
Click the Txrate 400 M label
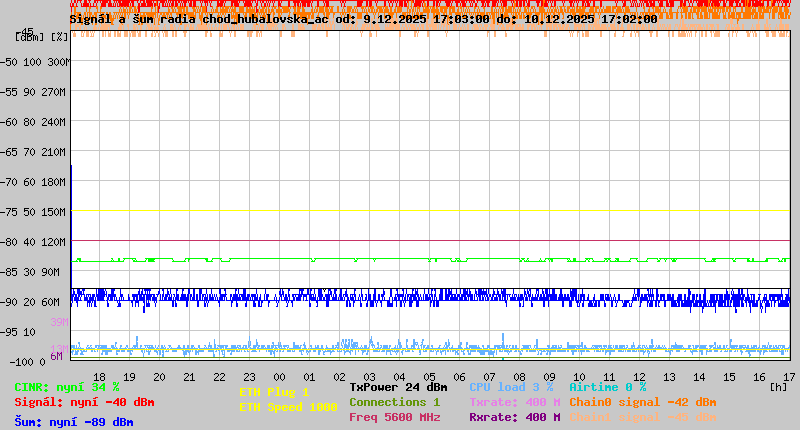click(514, 402)
